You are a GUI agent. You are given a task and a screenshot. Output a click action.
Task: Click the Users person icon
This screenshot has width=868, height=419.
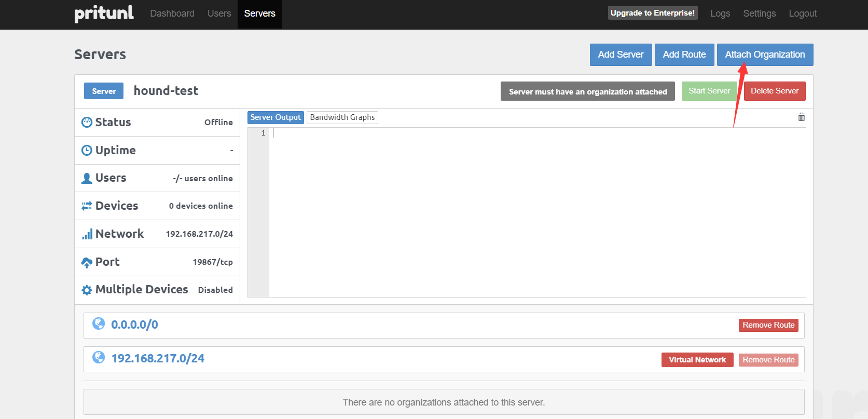coord(87,178)
